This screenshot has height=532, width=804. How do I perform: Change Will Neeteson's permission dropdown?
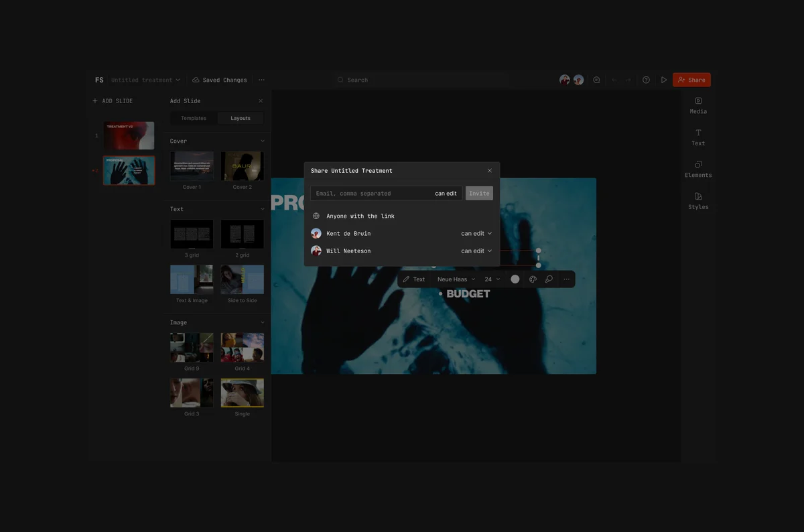[x=476, y=251]
